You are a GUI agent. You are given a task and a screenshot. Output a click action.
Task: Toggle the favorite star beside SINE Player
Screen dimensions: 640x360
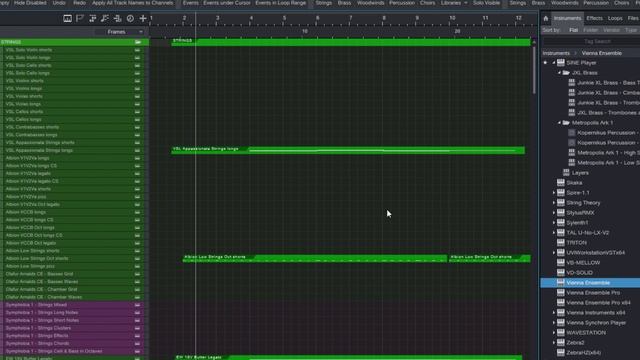(x=545, y=63)
